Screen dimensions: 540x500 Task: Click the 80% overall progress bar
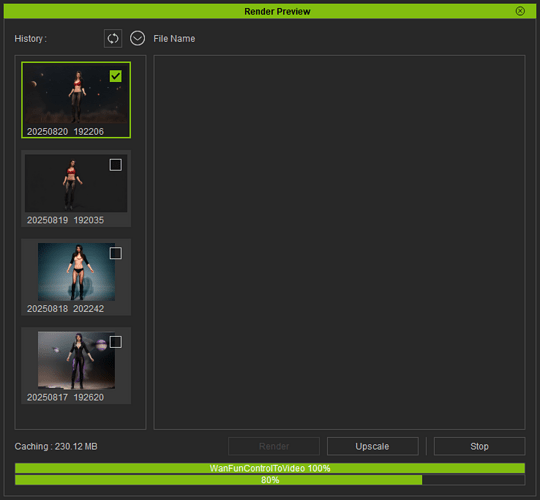(x=270, y=480)
